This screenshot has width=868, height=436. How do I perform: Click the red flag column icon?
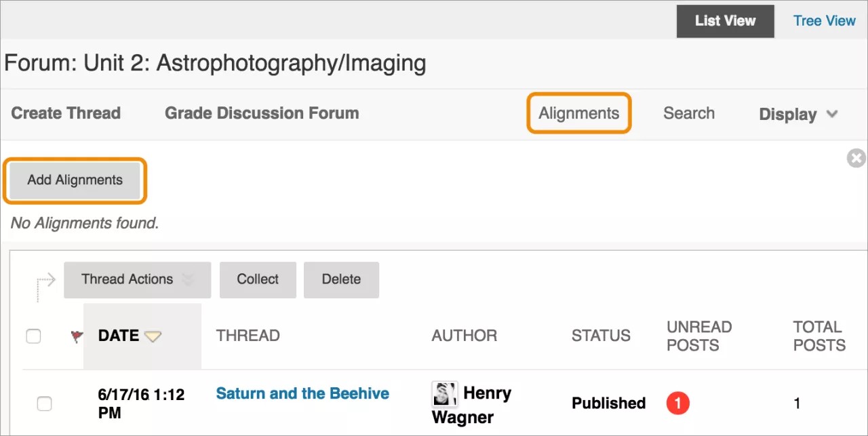click(x=76, y=336)
